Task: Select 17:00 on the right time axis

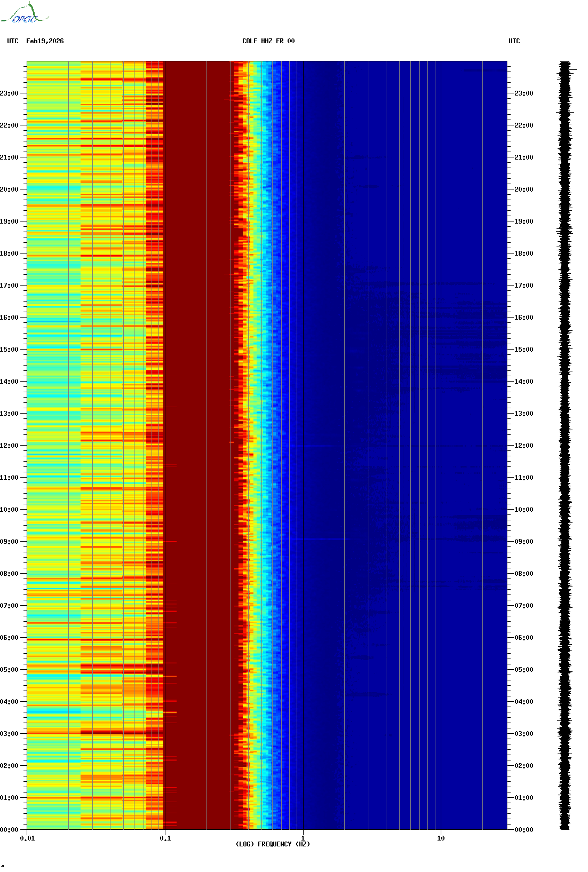Action: [524, 286]
